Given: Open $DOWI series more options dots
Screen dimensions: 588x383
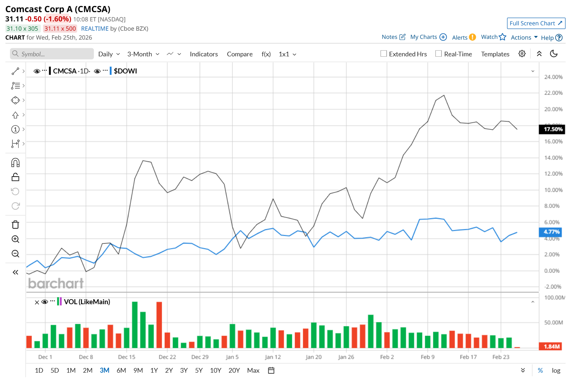Looking at the screenshot, I should point(105,71).
